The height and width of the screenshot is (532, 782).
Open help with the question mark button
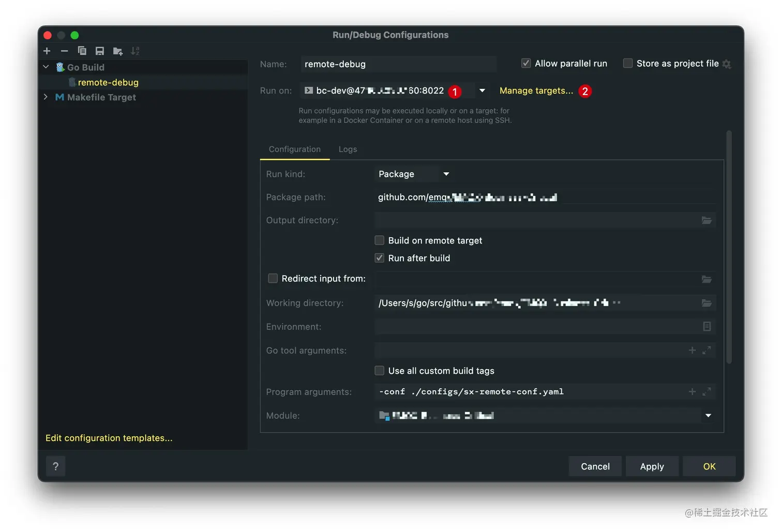(x=56, y=466)
